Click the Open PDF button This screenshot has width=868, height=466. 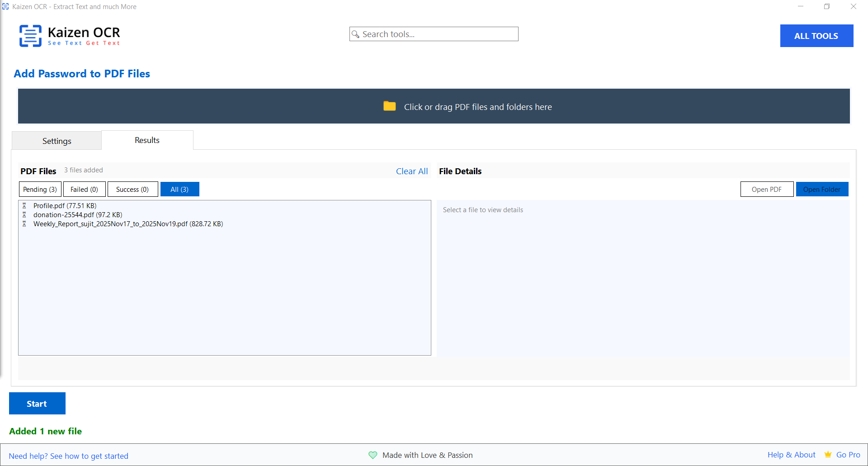766,189
